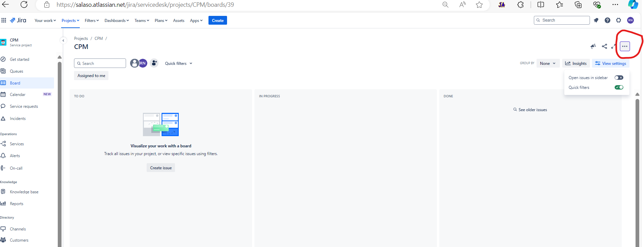Filter board by RN assignee avatar

[143, 63]
